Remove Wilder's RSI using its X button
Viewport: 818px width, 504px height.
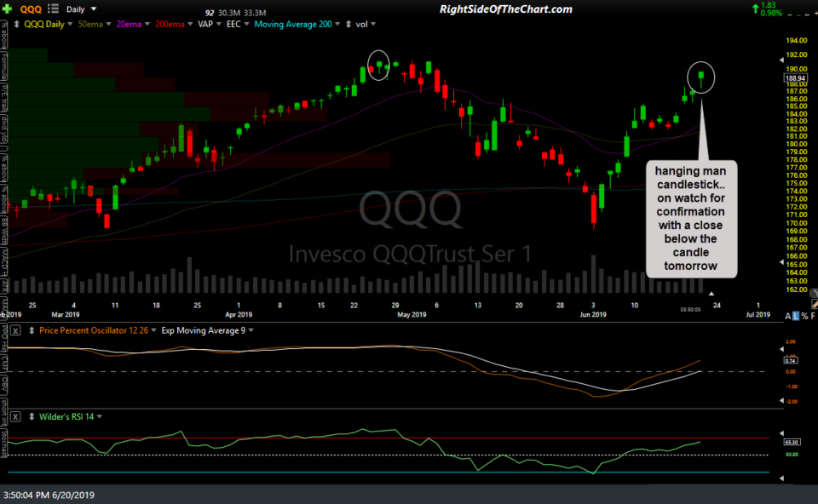(x=14, y=416)
